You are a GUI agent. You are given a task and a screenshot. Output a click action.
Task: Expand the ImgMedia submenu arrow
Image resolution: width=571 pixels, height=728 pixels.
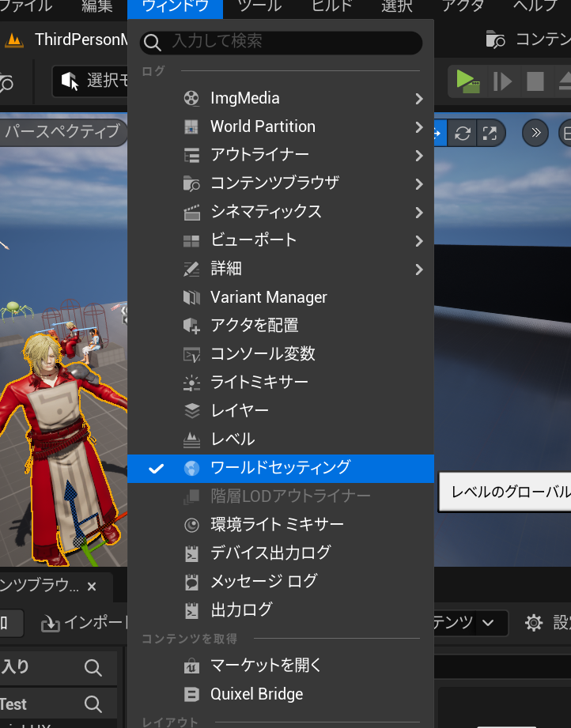coord(419,99)
